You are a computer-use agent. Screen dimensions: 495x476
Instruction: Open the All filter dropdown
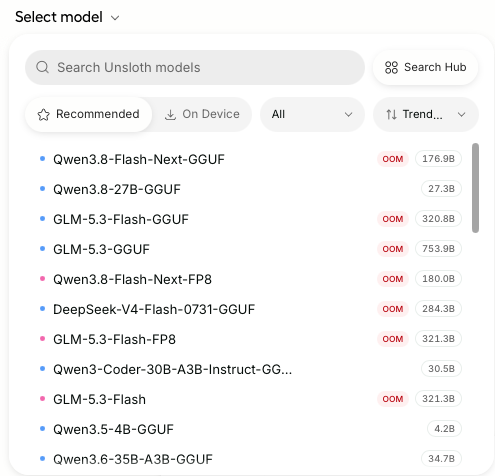[312, 114]
